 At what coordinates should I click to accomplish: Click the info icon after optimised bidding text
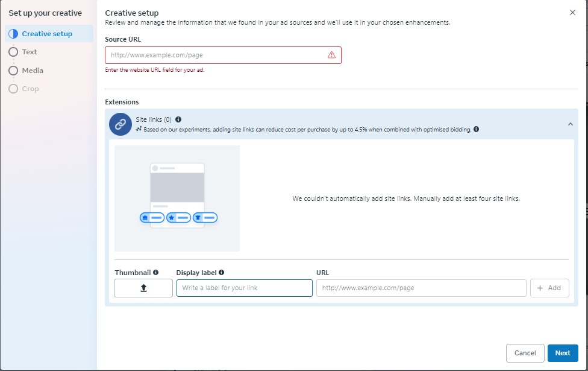pos(477,129)
